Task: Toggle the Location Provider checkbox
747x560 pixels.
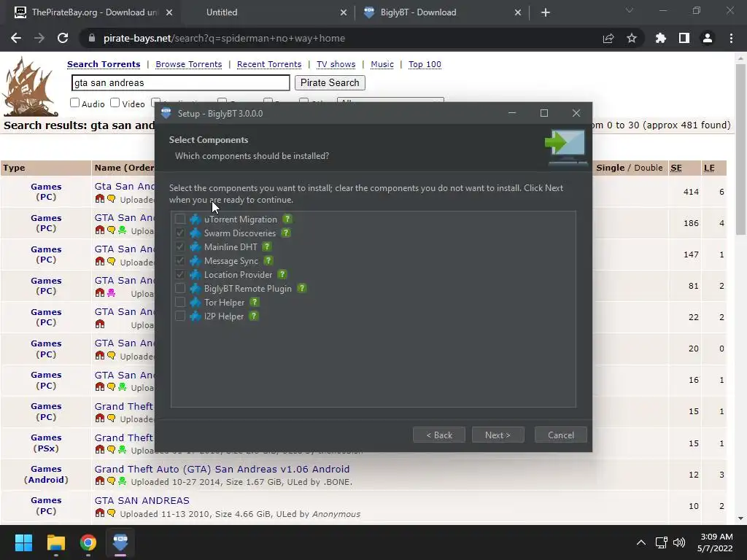Action: (180, 274)
